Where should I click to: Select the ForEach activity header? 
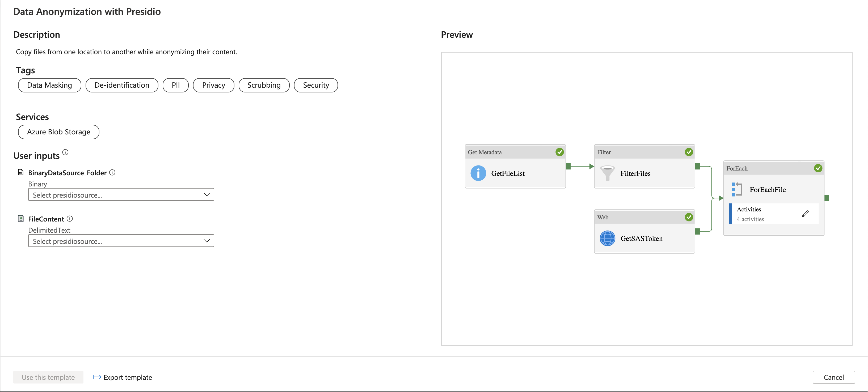click(x=774, y=168)
